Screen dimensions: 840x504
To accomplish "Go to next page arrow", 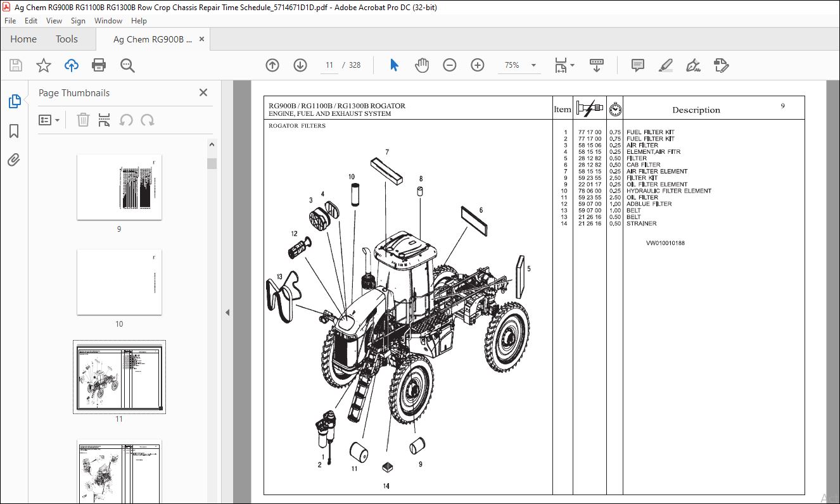I will pos(300,65).
